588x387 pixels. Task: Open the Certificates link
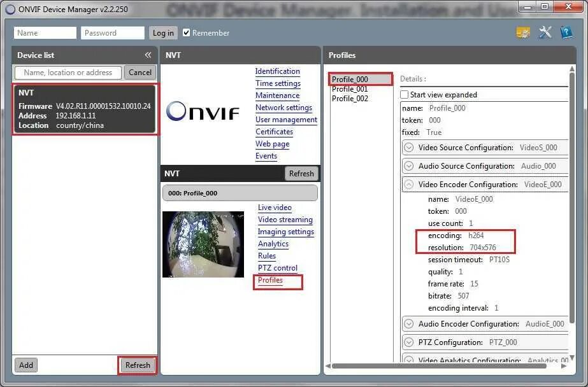pos(274,132)
